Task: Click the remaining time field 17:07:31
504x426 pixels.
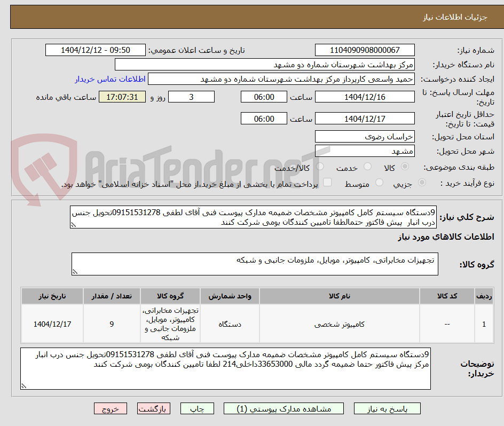Action: [122, 97]
